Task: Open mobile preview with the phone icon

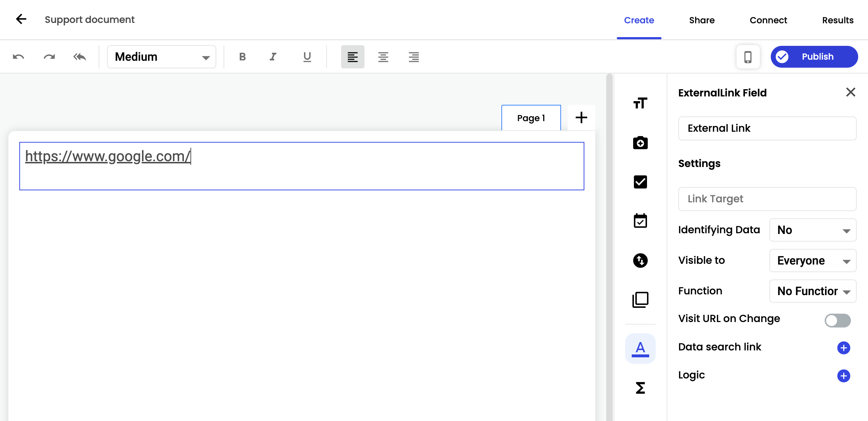Action: (x=748, y=57)
